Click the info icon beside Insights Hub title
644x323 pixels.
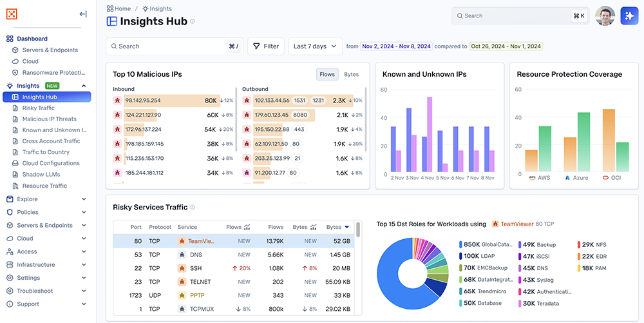pyautogui.click(x=193, y=21)
